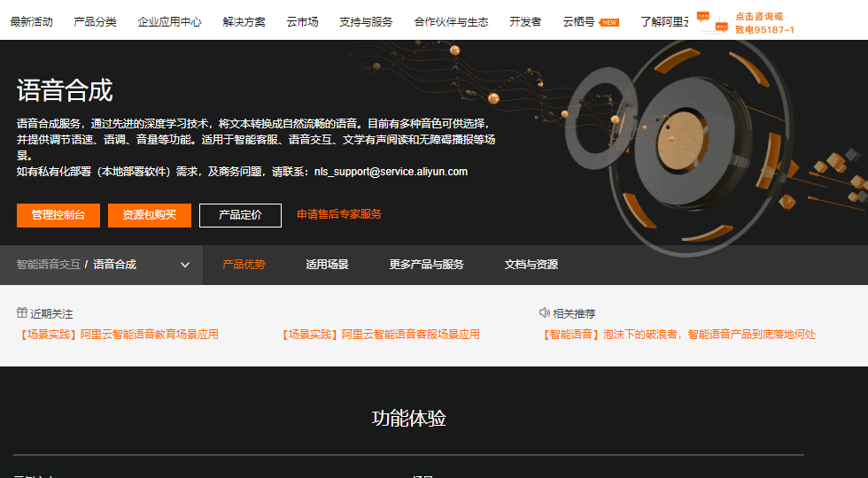This screenshot has width=868, height=478.
Task: Expand the 智能语音交互 / 语音合成 dropdown
Action: 101,265
